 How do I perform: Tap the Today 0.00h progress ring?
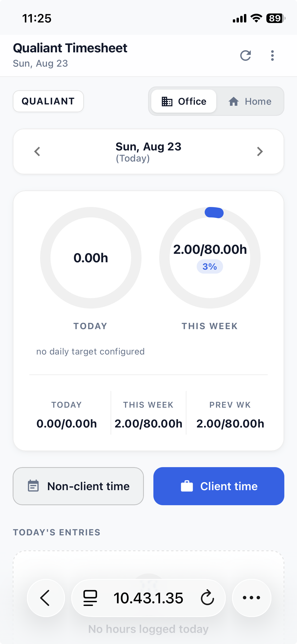point(91,258)
